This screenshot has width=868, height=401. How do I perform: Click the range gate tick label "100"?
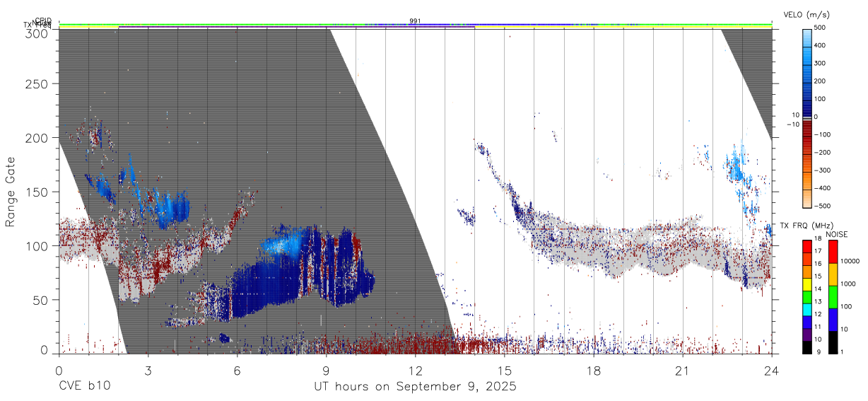pos(37,246)
